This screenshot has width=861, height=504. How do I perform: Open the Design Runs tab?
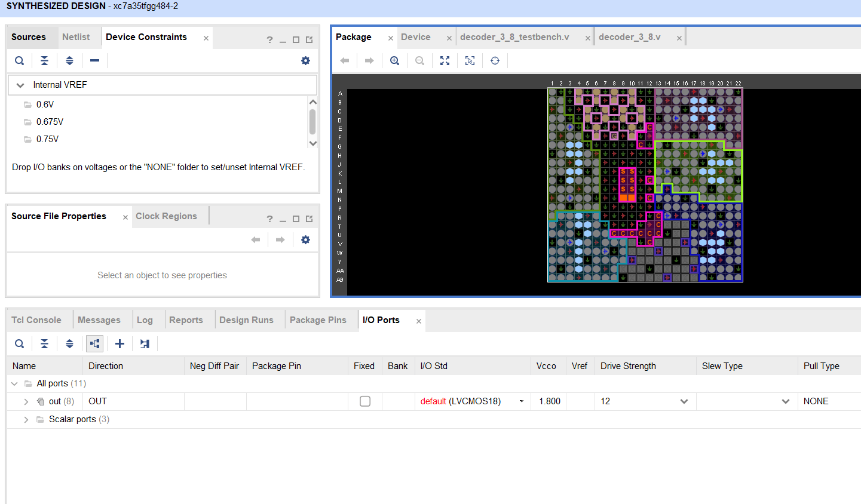pos(246,320)
